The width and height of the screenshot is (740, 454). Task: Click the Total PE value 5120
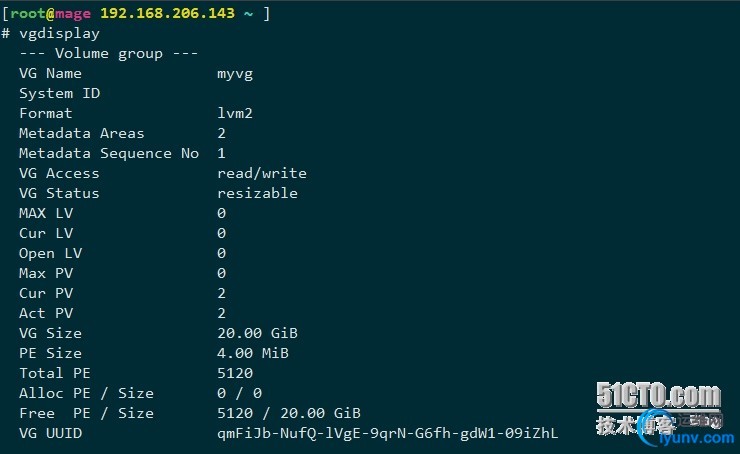click(235, 373)
